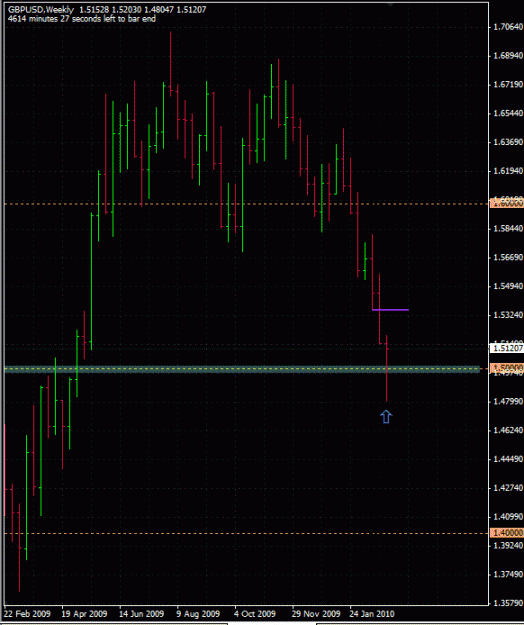Select the green-shaded horizontal band at 1.50000
524x625 pixels.
(242, 369)
